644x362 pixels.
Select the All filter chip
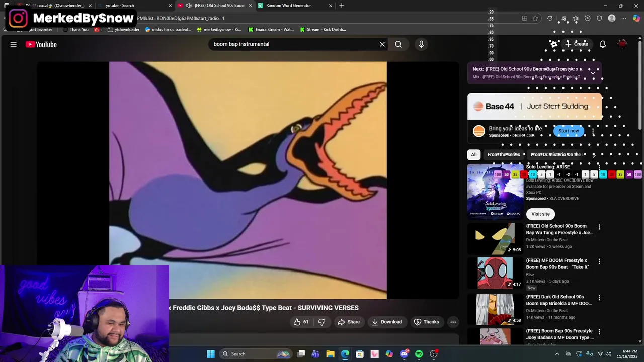[473, 155]
